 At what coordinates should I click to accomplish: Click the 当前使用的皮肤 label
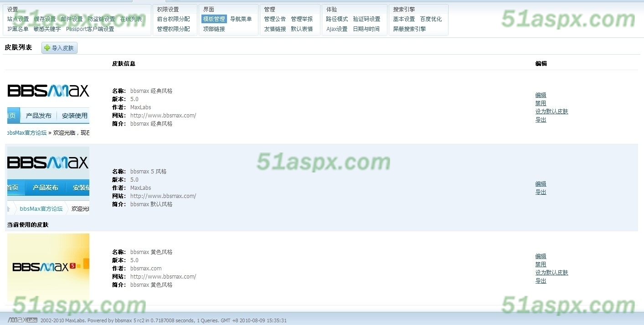[x=28, y=225]
